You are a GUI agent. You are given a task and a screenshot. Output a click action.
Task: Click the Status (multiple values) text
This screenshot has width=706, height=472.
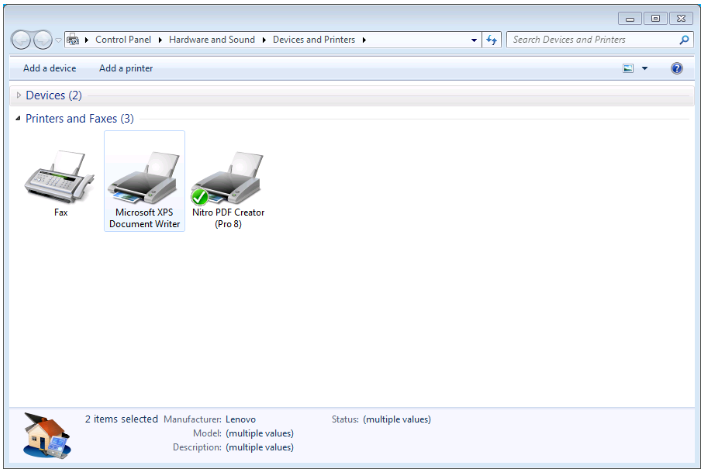click(x=397, y=420)
